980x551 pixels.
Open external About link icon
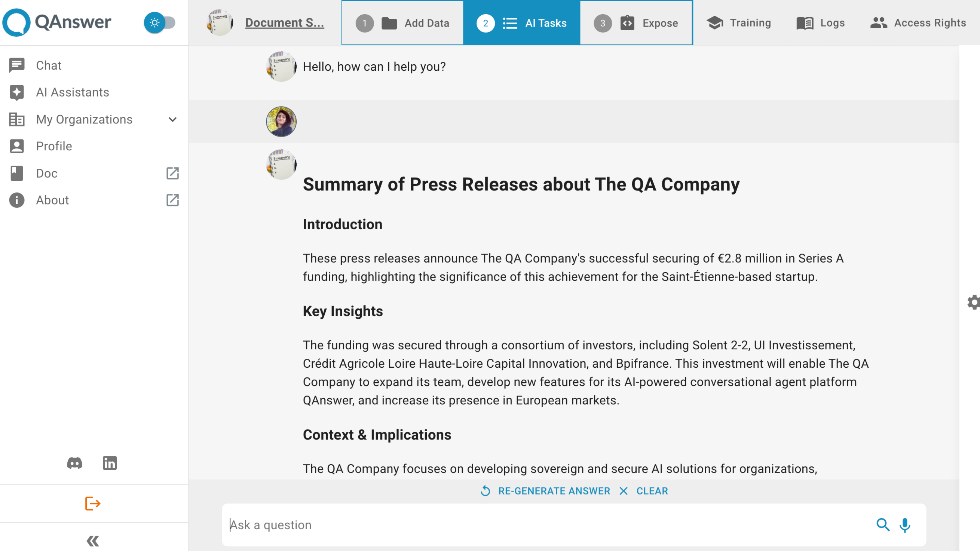[x=172, y=200]
